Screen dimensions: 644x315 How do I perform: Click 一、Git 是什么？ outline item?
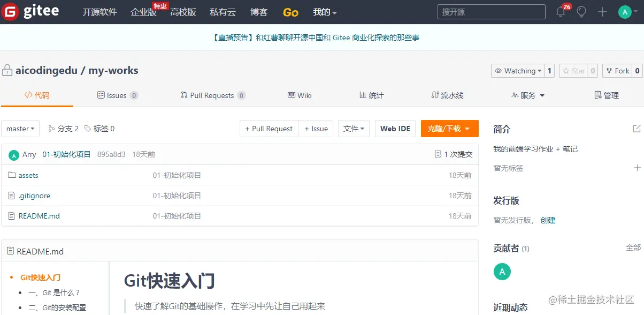coord(54,292)
